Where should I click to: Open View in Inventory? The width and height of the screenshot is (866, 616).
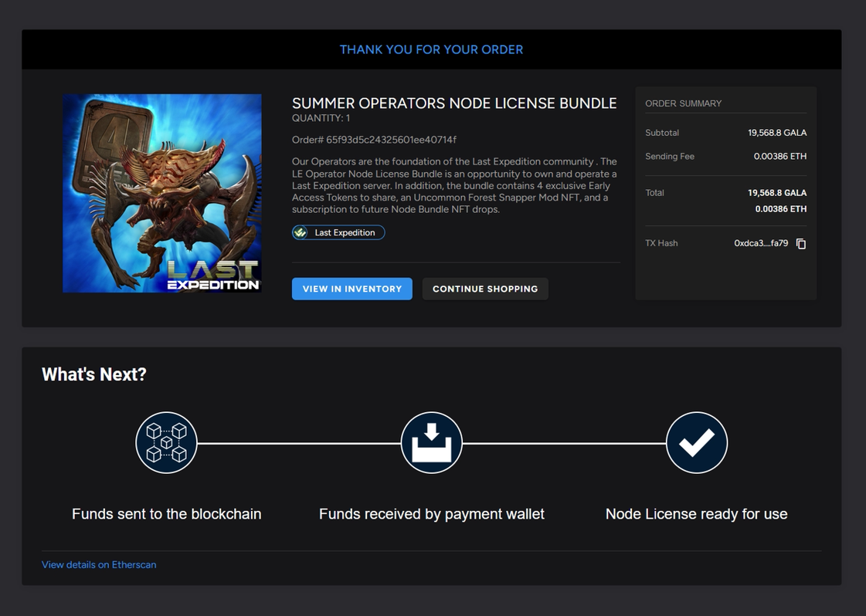[351, 289]
